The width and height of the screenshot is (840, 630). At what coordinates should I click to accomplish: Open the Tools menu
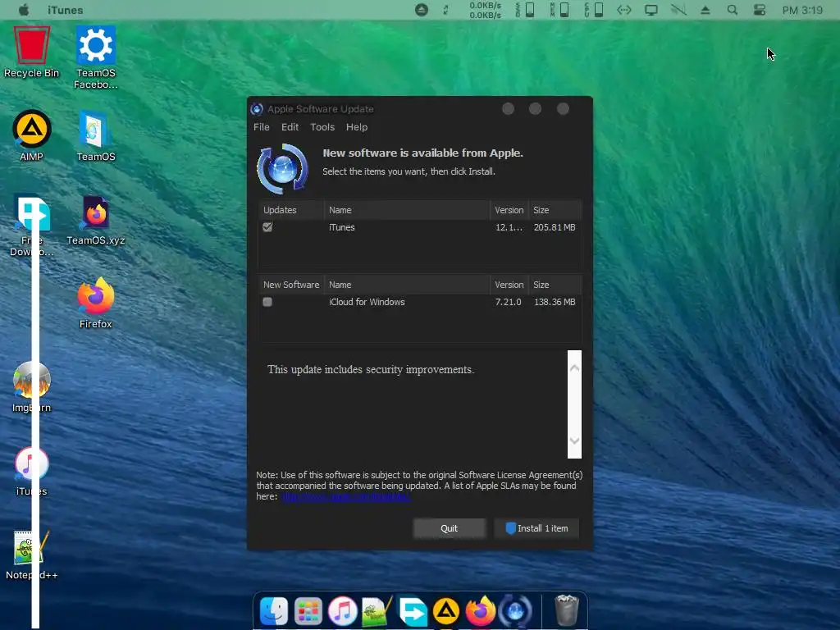(322, 127)
